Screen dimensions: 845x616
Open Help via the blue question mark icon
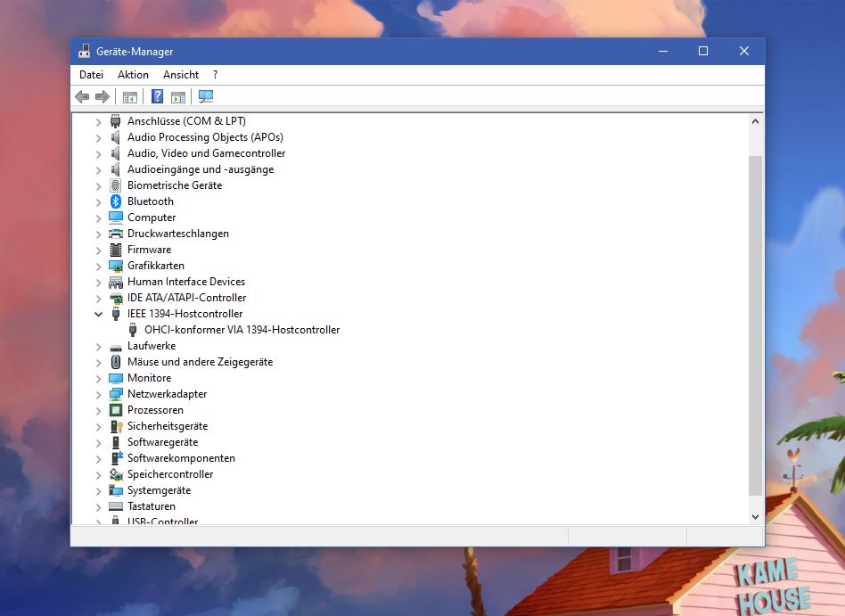tap(157, 96)
